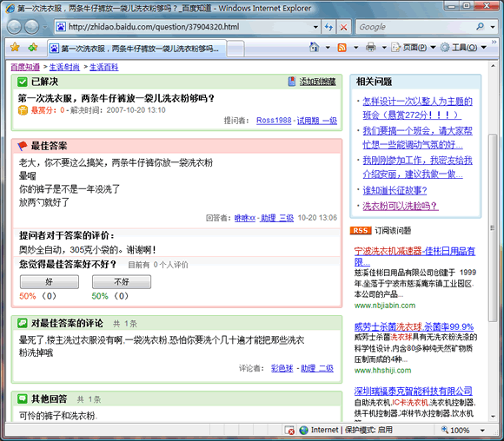Image resolution: width=504 pixels, height=441 pixels.
Task: Click the bookmark icon beside 添加到搜藏
Action: [291, 82]
